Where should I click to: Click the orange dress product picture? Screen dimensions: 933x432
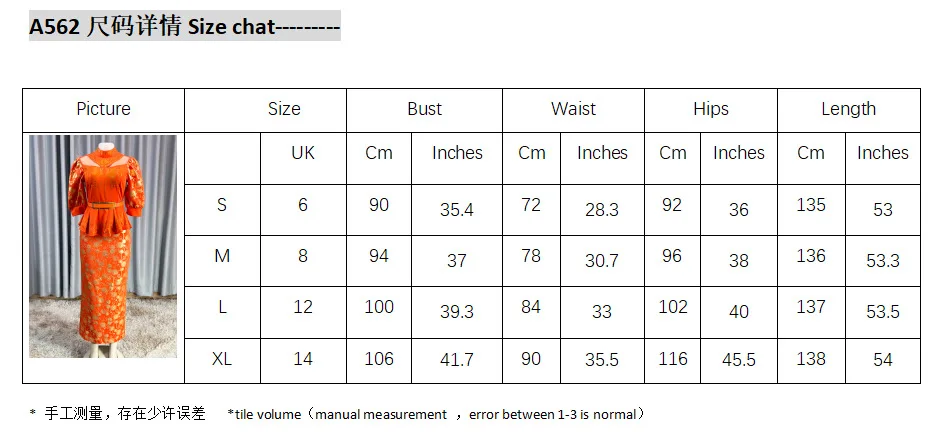pos(103,246)
